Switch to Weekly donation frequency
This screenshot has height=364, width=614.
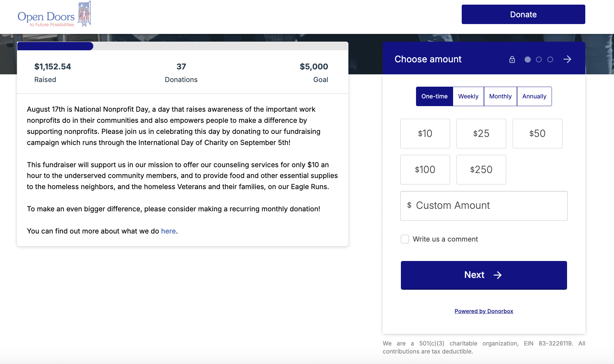tap(468, 96)
